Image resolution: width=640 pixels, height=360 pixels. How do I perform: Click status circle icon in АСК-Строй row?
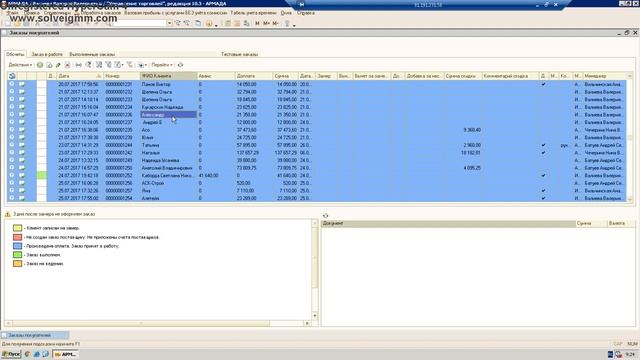coord(12,183)
